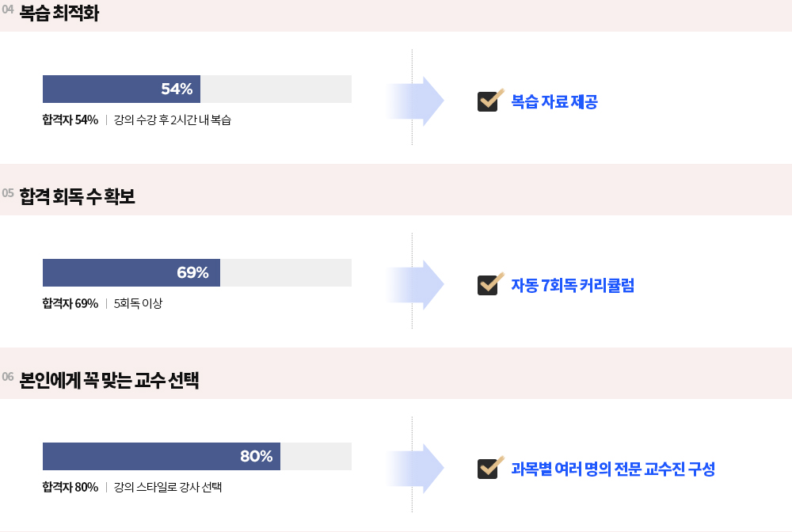Viewport: 792px width, 532px height.
Task: Select the 05 합격 회독 수 확보 section header
Action: (78, 197)
